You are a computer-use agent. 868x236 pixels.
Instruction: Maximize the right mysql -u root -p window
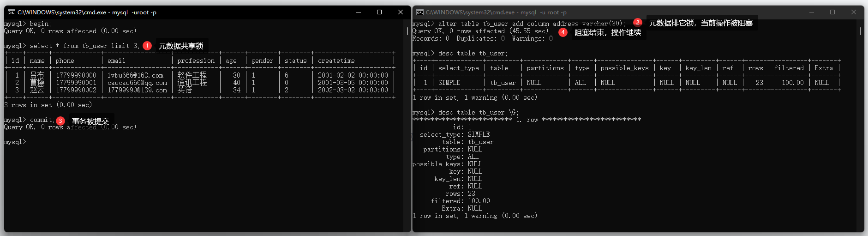coord(832,12)
